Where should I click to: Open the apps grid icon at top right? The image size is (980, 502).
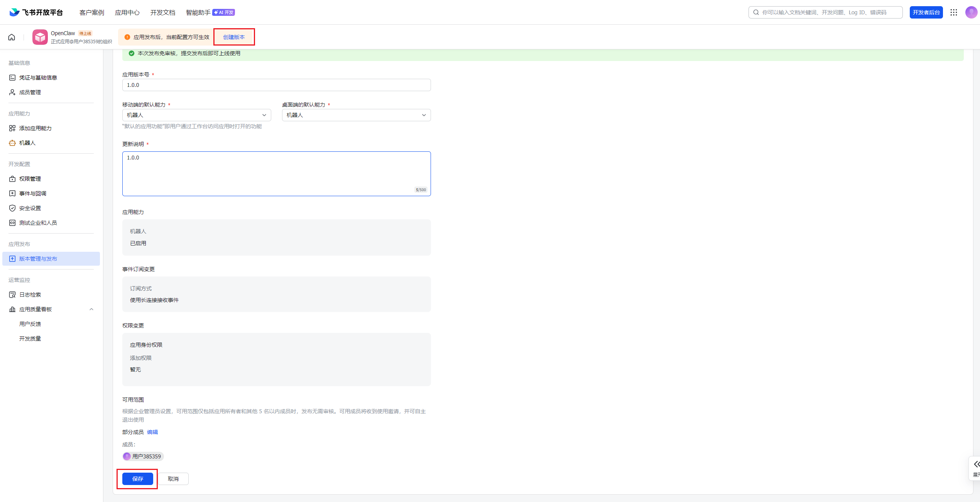tap(954, 12)
